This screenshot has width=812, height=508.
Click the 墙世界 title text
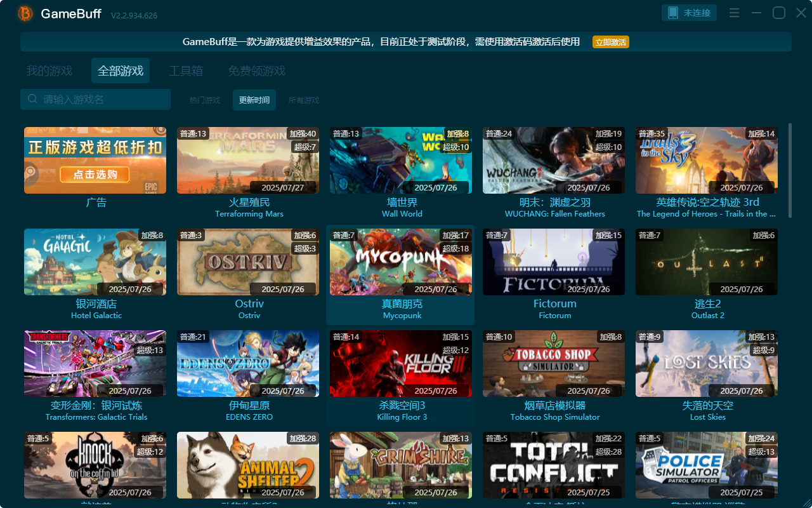(x=402, y=202)
